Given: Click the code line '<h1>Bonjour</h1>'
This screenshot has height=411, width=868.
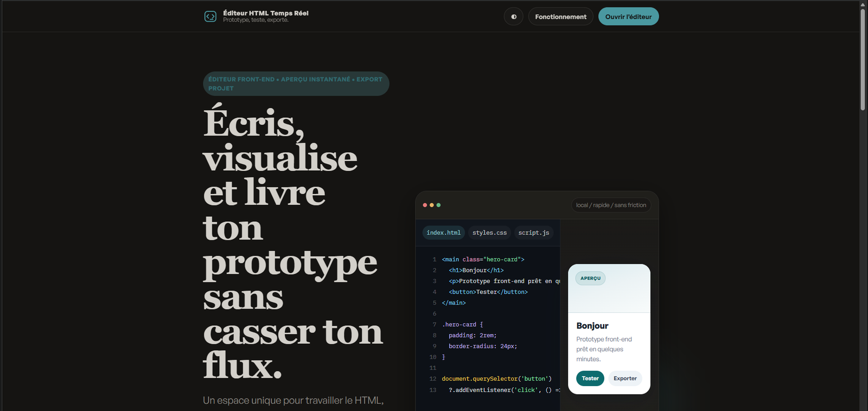Looking at the screenshot, I should tap(476, 270).
